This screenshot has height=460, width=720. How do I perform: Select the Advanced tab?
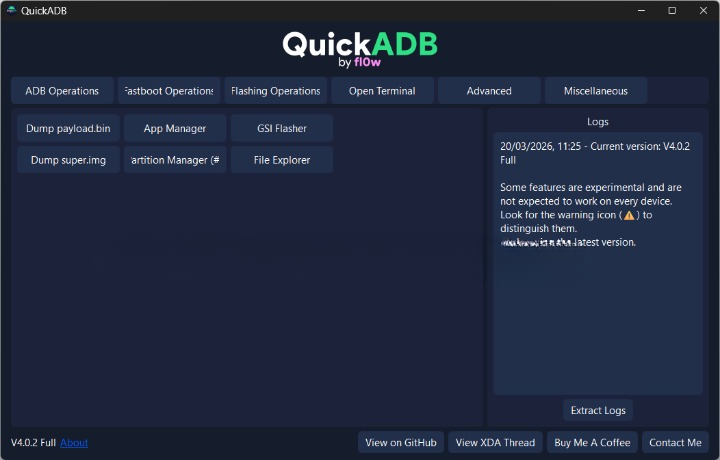(x=489, y=91)
